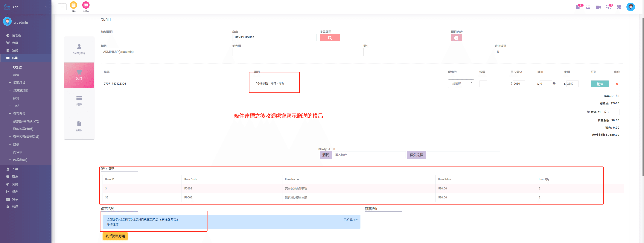This screenshot has height=243, width=644.
Task: Click the yellow appointment shortcut icon
Action: click(74, 5)
